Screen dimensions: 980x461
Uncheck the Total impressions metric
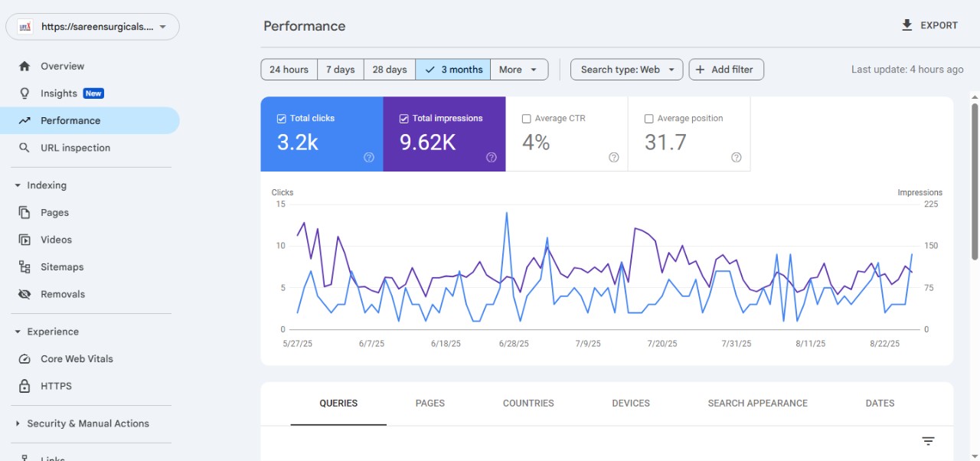(x=403, y=118)
